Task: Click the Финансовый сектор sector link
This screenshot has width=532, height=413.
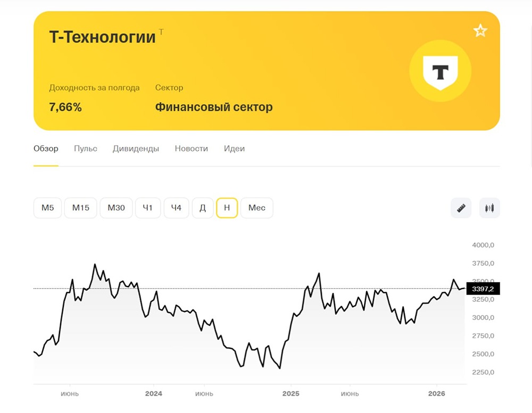Action: click(213, 106)
